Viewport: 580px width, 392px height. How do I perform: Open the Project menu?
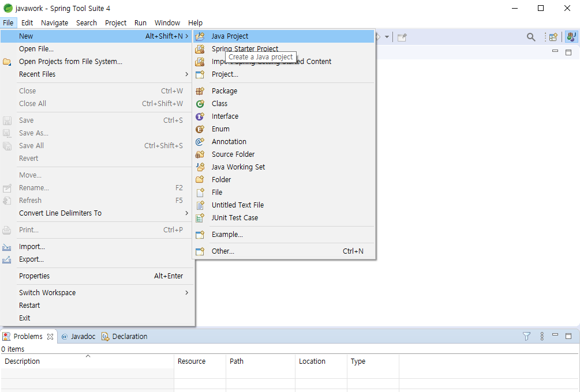116,23
